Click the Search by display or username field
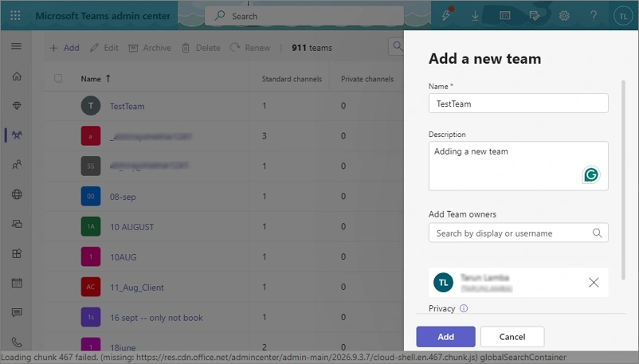The image size is (639, 364). [x=519, y=233]
